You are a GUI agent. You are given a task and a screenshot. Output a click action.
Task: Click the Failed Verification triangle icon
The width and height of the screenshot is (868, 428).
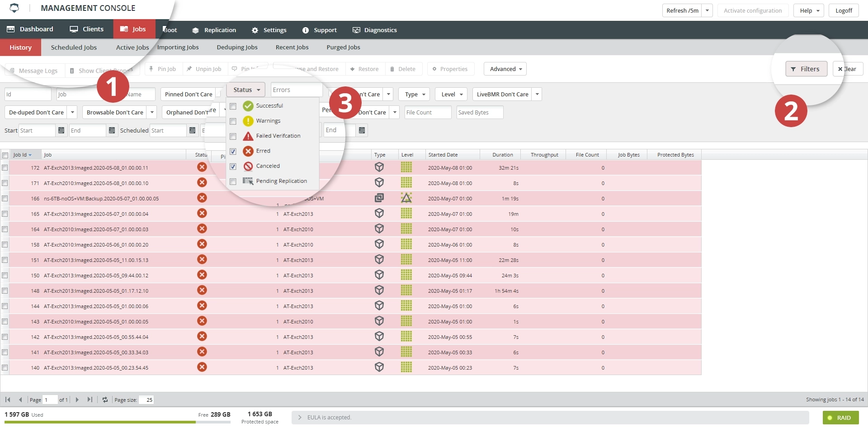coord(248,136)
